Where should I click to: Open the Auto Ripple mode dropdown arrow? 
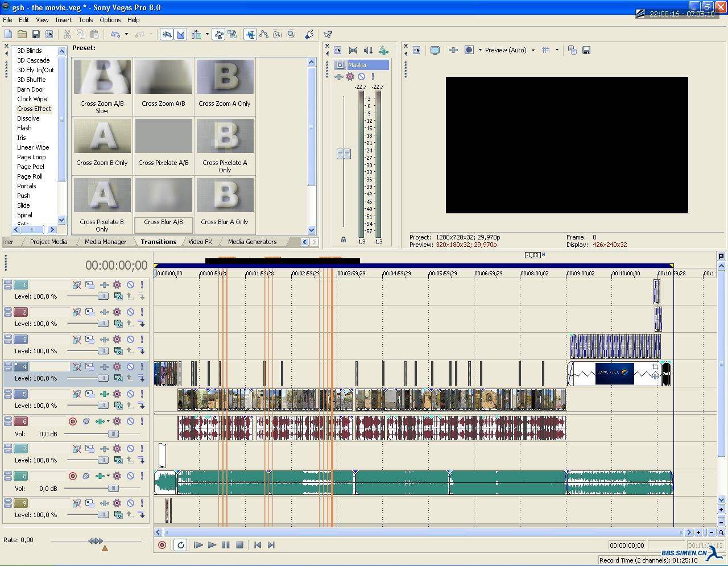pos(206,35)
